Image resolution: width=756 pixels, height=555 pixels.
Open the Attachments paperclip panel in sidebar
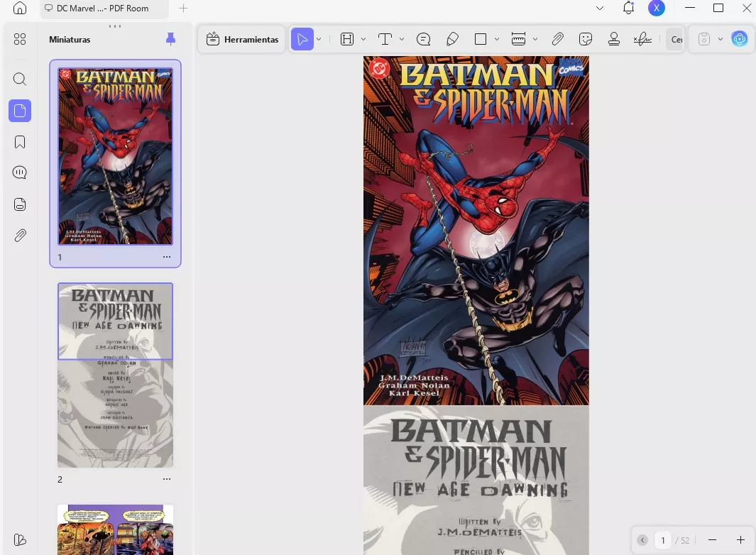(x=20, y=236)
